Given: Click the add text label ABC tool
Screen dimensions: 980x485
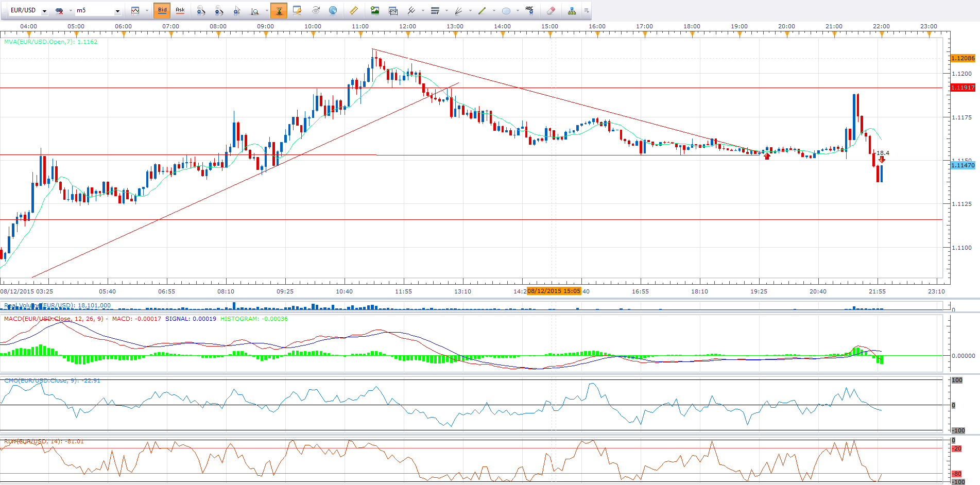Looking at the screenshot, I should point(529,10).
